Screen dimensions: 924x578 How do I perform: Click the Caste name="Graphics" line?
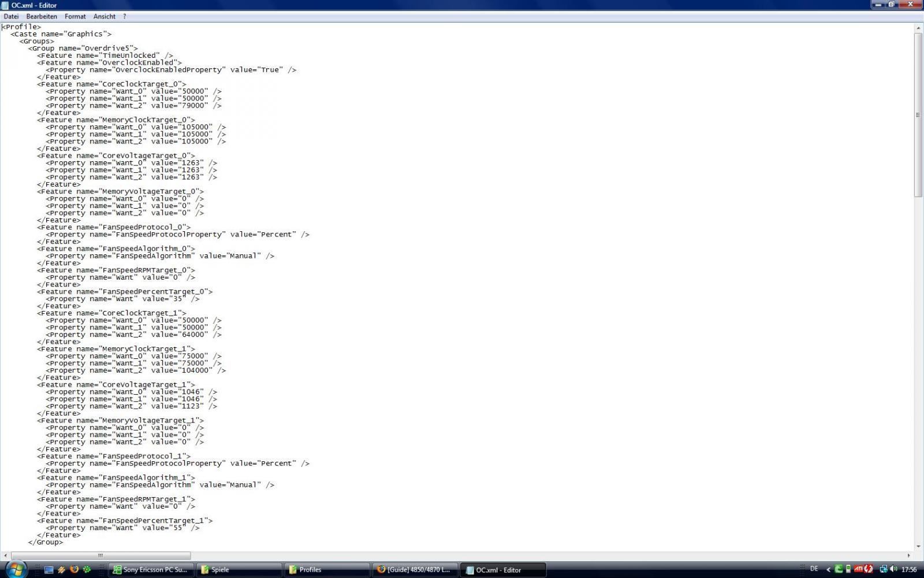point(61,34)
